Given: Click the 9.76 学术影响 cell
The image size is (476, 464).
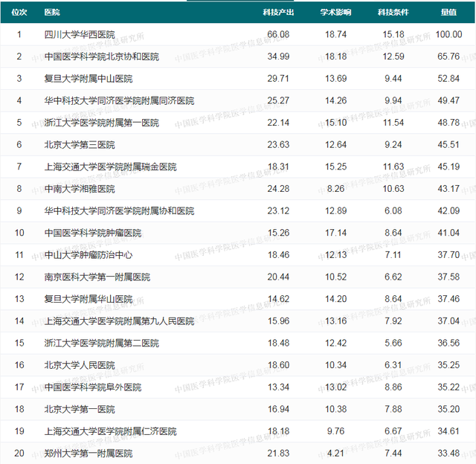Looking at the screenshot, I should (x=335, y=431).
